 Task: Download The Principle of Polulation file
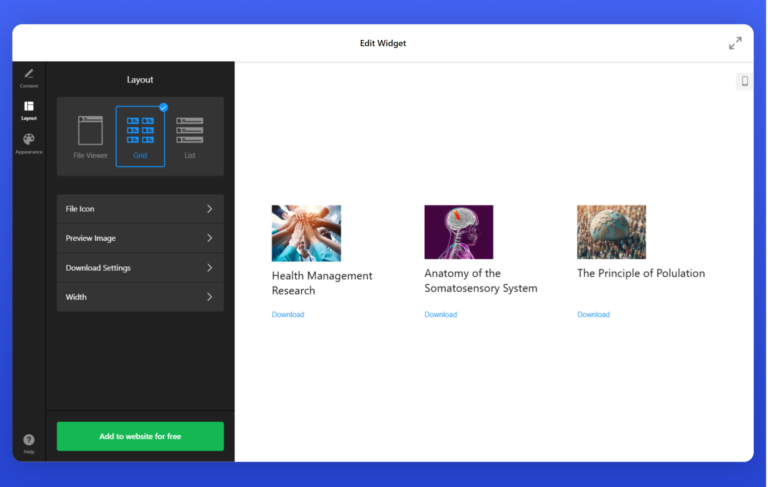point(593,315)
